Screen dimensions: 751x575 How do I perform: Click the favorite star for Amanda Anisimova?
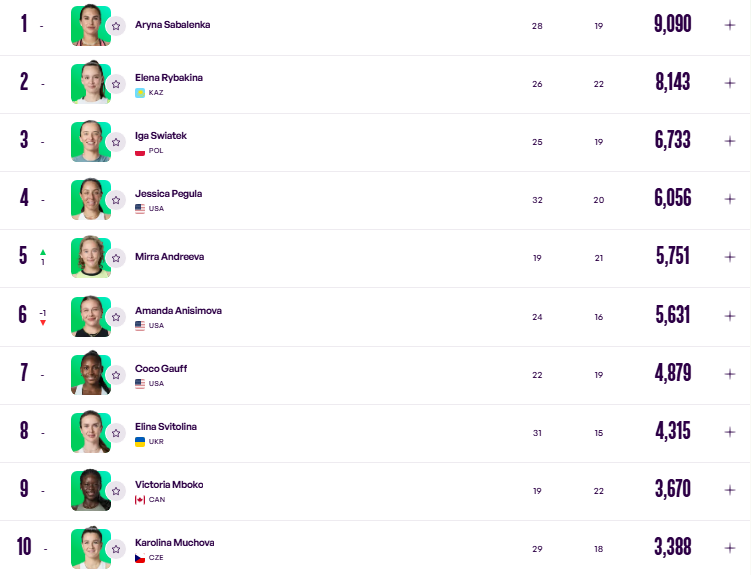coord(116,317)
